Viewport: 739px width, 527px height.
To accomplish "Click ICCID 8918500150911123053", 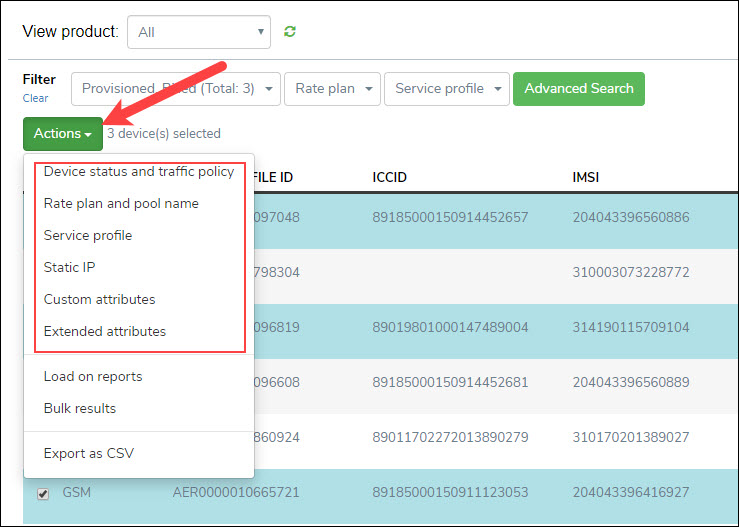I will pos(450,493).
